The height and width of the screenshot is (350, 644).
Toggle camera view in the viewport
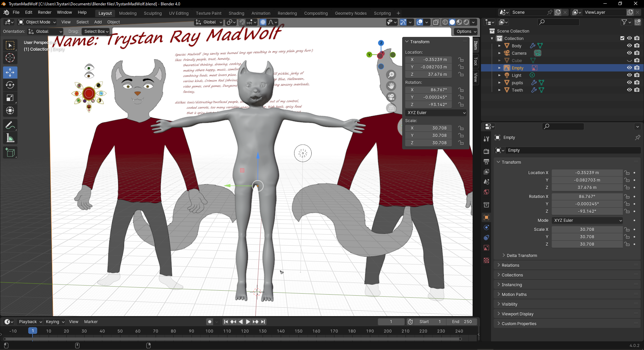391,97
